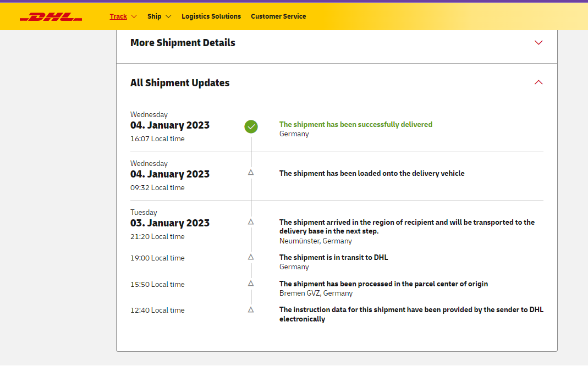Open the Ship menu

pos(154,16)
